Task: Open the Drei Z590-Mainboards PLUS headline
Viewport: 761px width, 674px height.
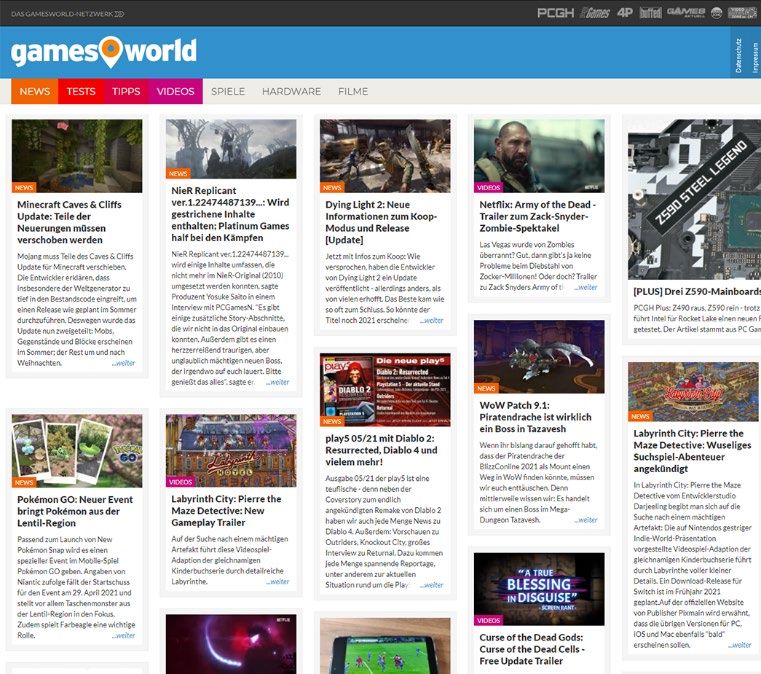Action: tap(697, 292)
